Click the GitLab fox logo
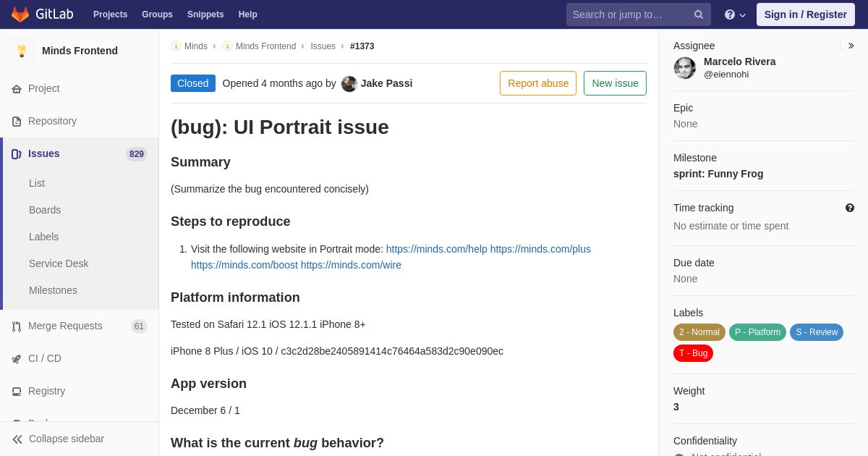 pyautogui.click(x=20, y=14)
